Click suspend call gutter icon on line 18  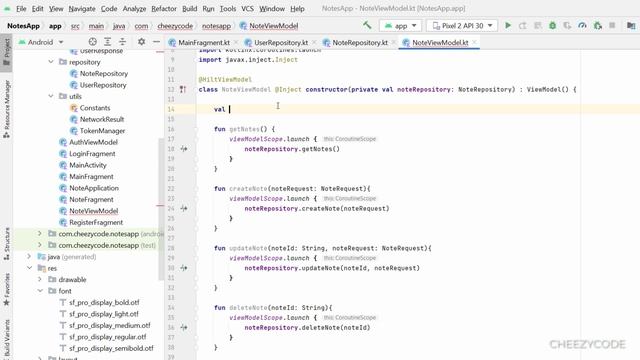(x=184, y=149)
